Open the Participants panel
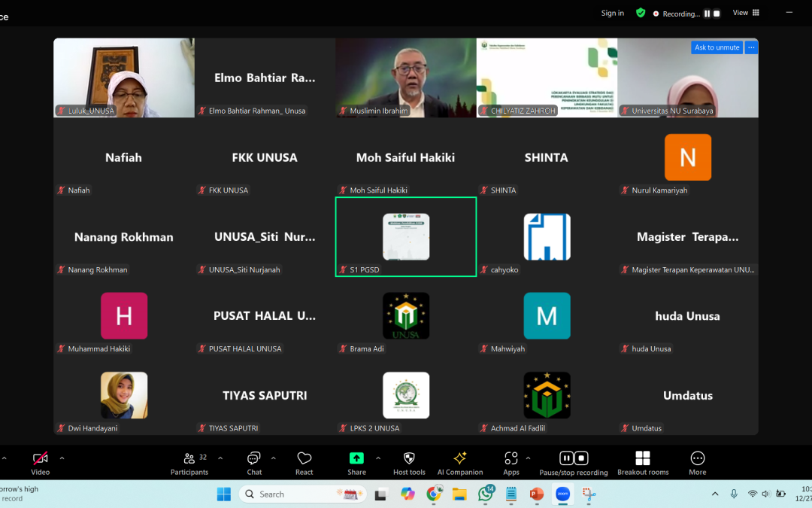 tap(189, 463)
